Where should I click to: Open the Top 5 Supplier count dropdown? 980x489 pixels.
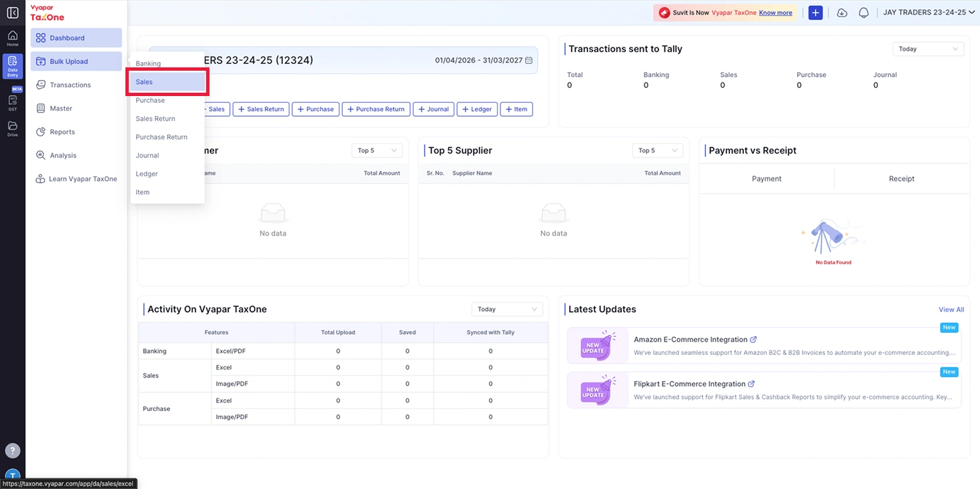click(x=657, y=151)
